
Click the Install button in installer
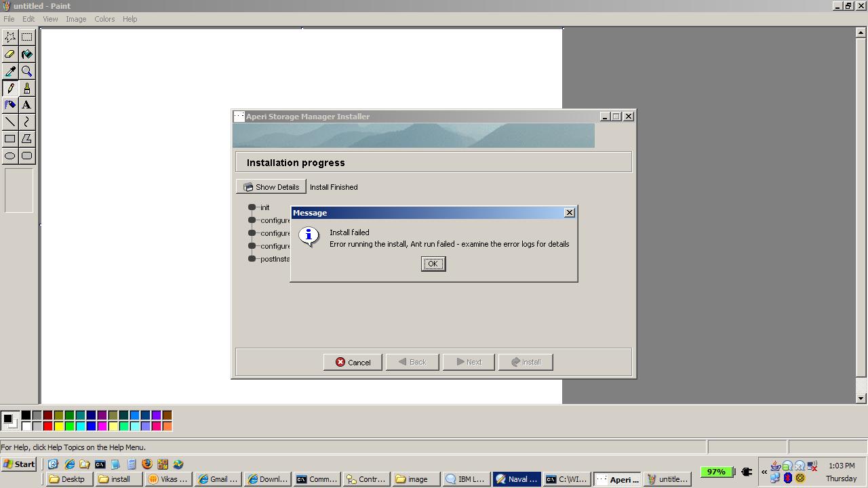(x=526, y=362)
